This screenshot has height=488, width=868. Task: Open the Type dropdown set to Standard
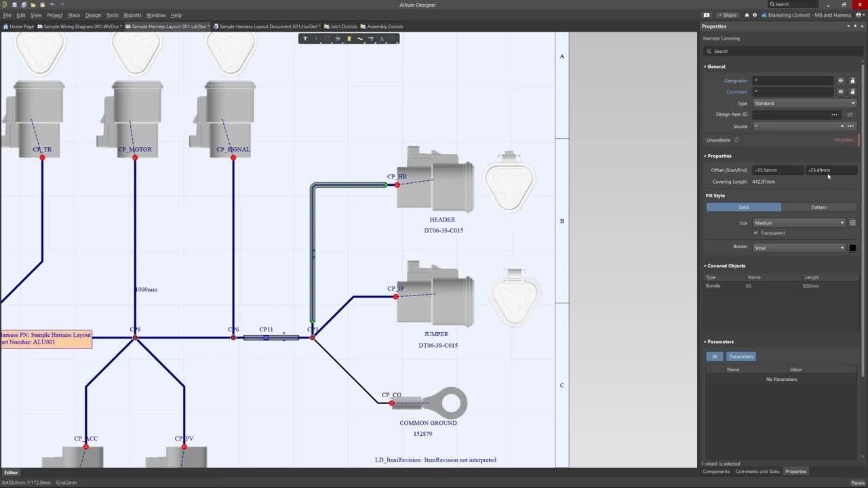tap(804, 104)
